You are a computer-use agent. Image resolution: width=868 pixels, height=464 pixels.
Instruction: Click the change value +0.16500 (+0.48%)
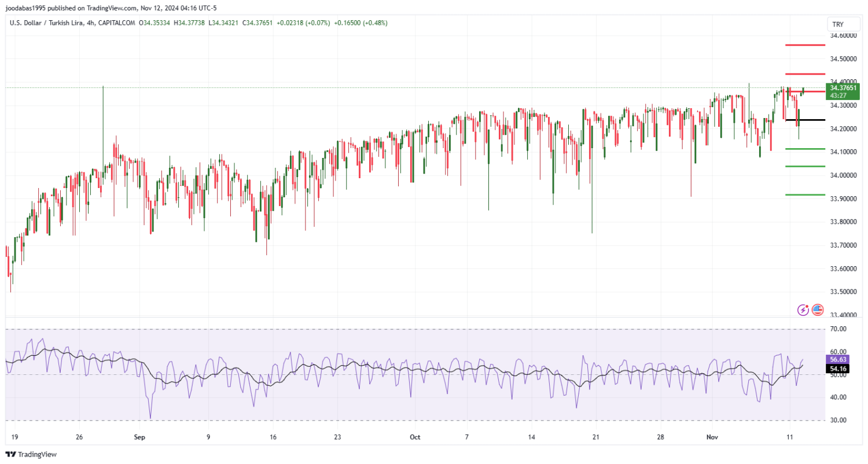362,23
